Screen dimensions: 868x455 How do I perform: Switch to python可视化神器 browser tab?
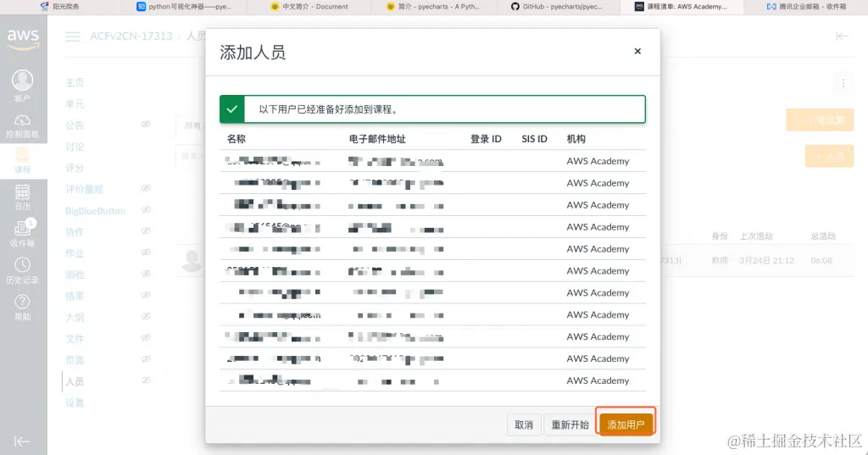pos(184,7)
